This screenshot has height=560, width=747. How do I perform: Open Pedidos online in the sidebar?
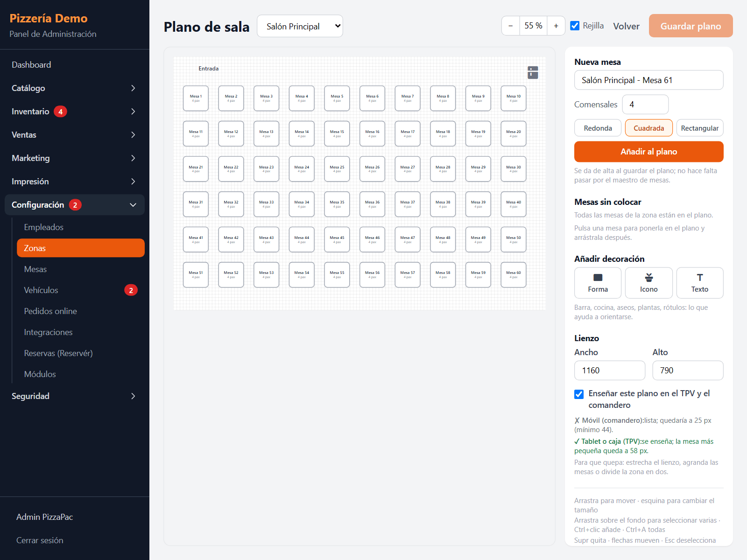tap(81, 311)
